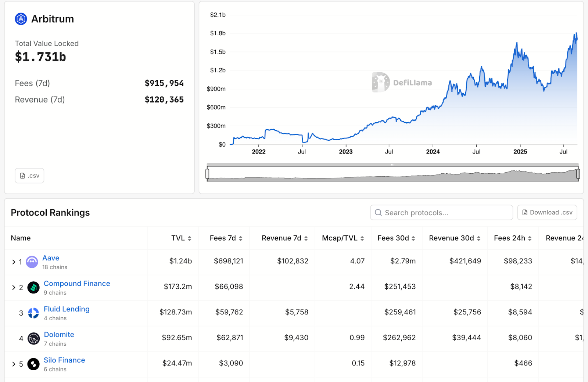Click the Fluid Lending logo icon
The image size is (588, 382).
click(x=33, y=313)
